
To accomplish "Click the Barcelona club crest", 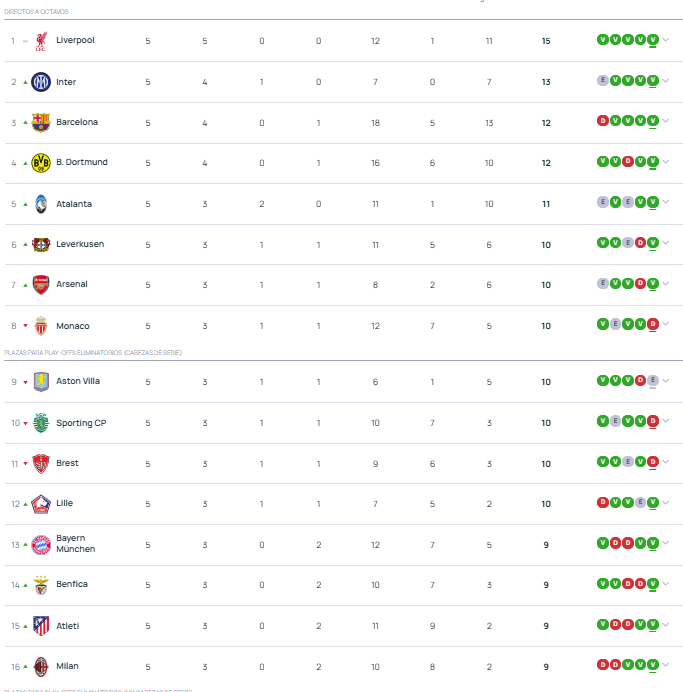I will point(41,123).
